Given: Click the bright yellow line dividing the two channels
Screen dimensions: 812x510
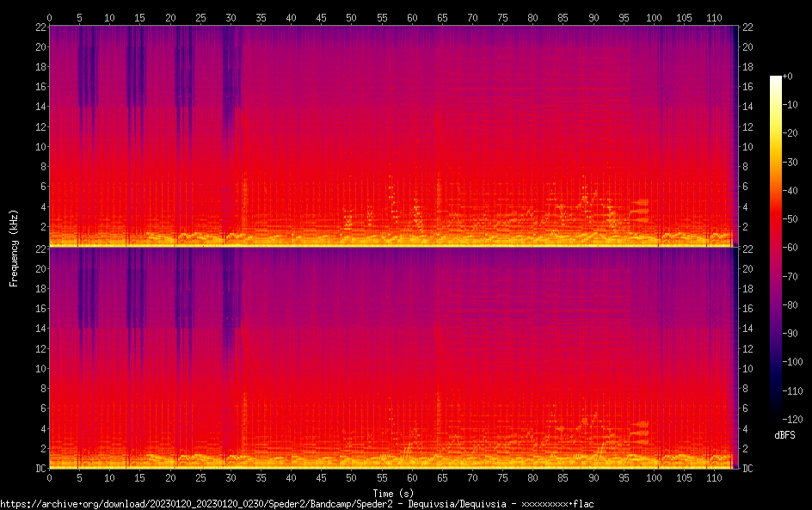Looking at the screenshot, I should coord(391,247).
